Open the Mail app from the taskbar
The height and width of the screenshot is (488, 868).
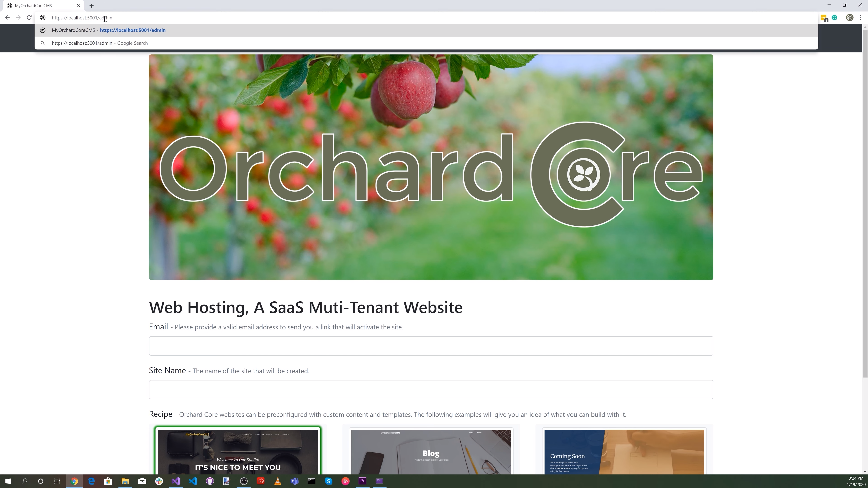[x=142, y=481]
